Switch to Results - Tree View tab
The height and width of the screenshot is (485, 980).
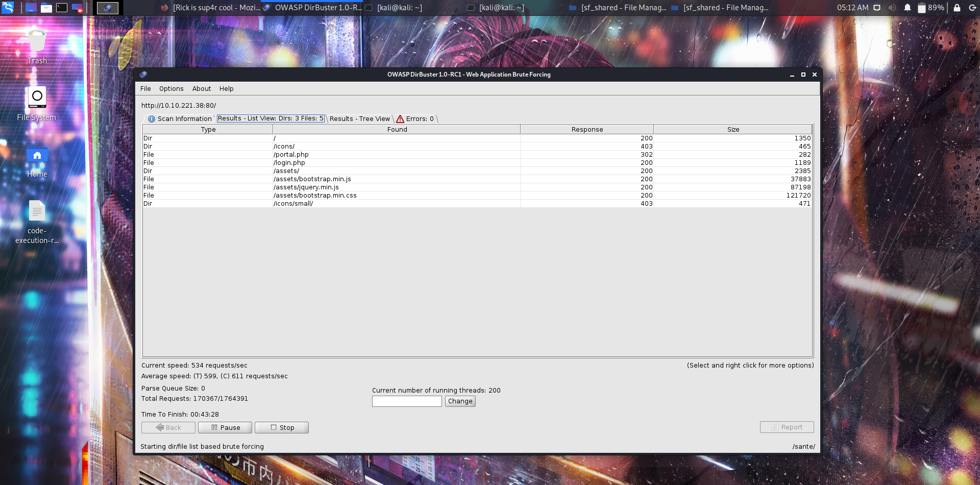point(359,119)
